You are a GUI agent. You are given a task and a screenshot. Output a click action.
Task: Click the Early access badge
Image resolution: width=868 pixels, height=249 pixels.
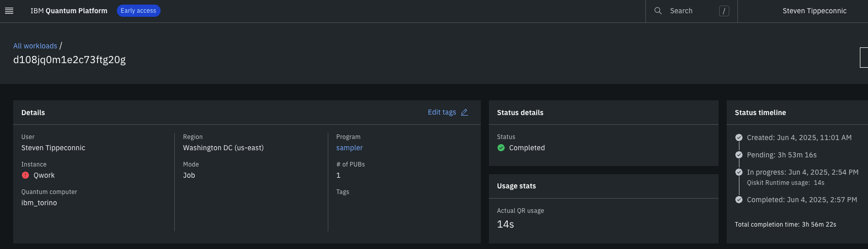[138, 11]
